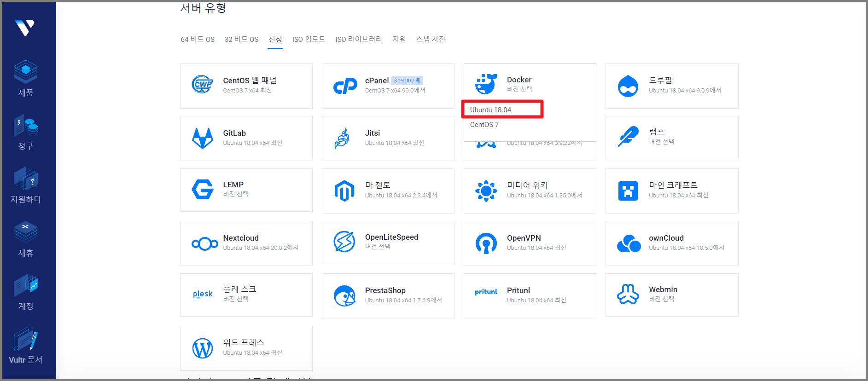Select the LAMP feather icon

[x=628, y=136]
